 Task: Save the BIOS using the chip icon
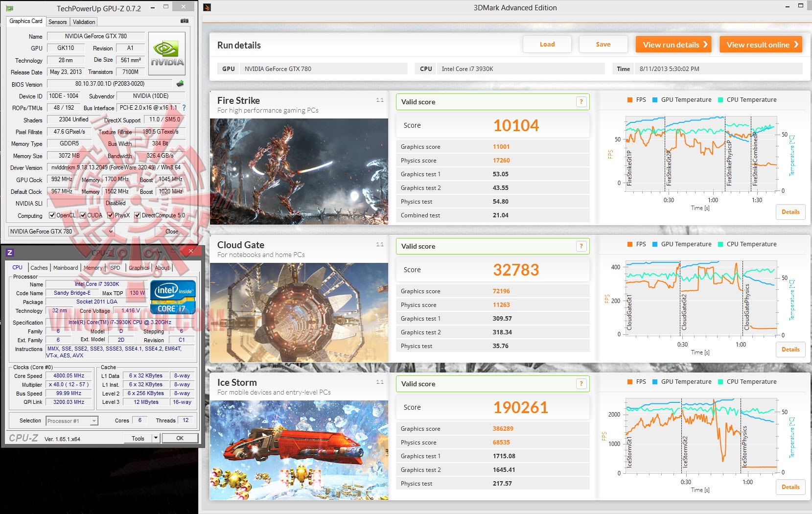point(180,84)
